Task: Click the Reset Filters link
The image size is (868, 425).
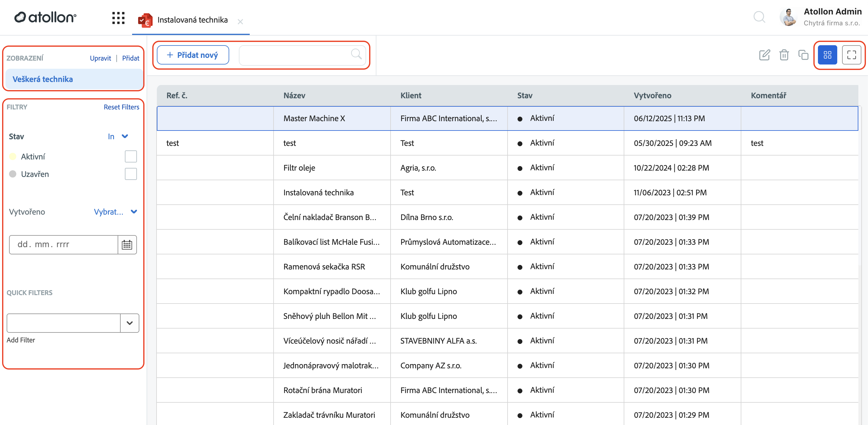Action: 121,107
